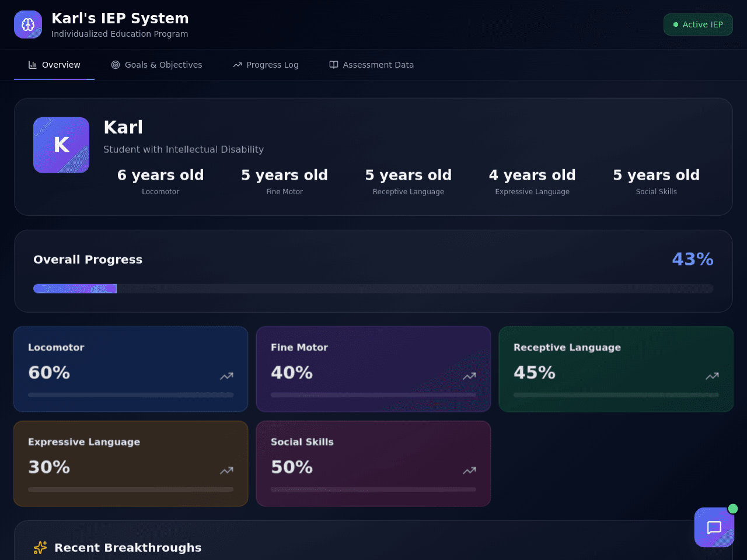Click the Locomotor card progress bar
The width and height of the screenshot is (747, 560).
131,395
